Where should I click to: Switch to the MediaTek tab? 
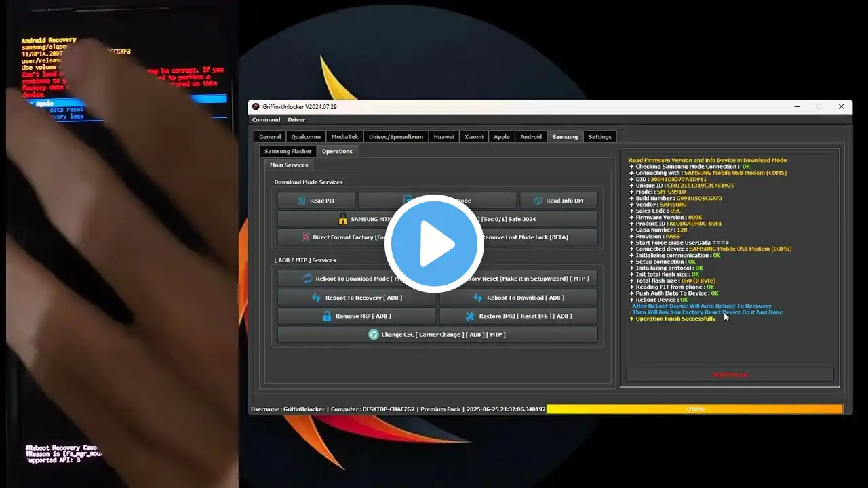point(344,137)
